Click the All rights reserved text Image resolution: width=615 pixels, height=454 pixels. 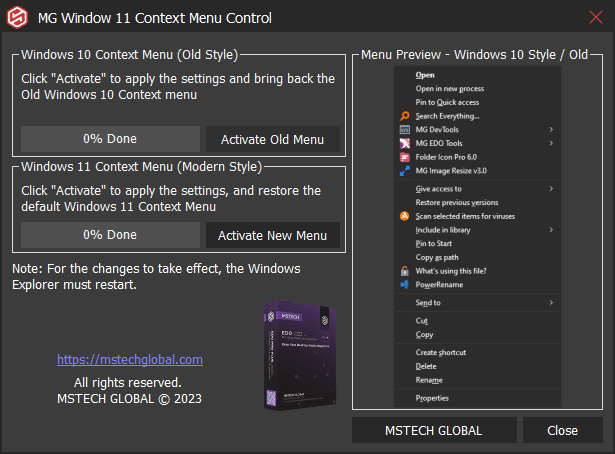pos(127,382)
